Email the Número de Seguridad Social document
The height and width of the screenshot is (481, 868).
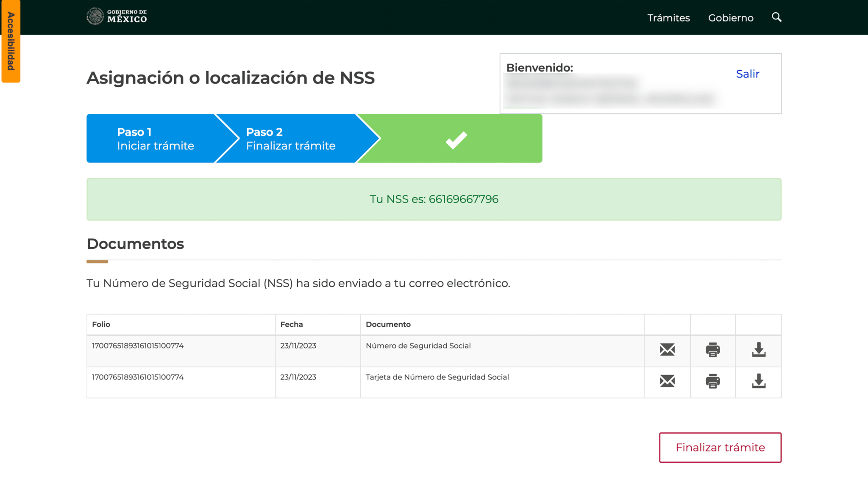click(667, 350)
